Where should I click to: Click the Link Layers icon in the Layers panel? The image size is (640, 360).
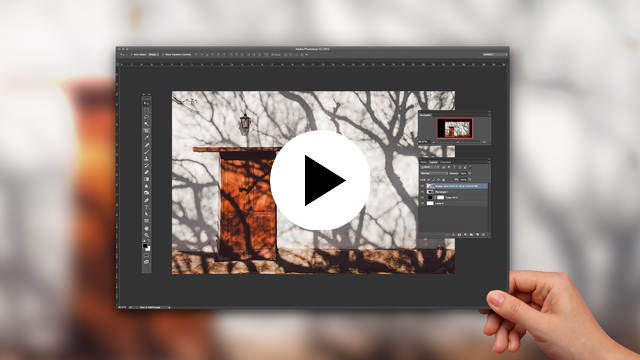tap(448, 235)
